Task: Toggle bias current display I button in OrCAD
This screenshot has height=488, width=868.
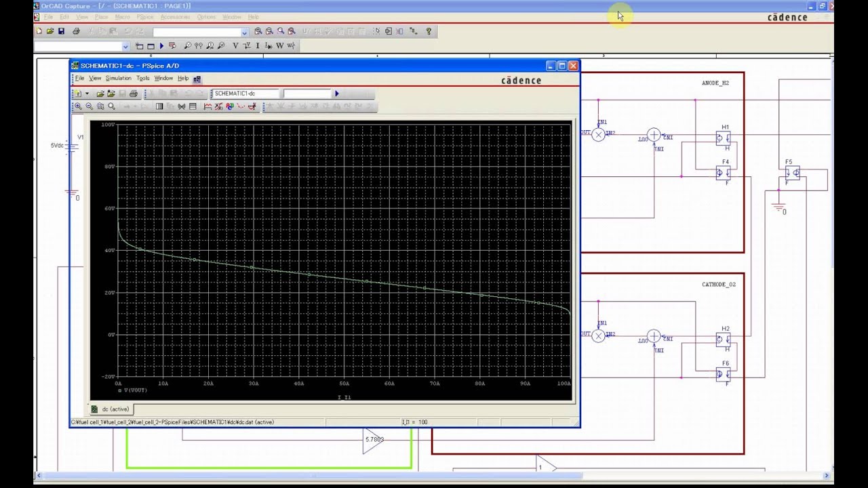Action: 258,46
